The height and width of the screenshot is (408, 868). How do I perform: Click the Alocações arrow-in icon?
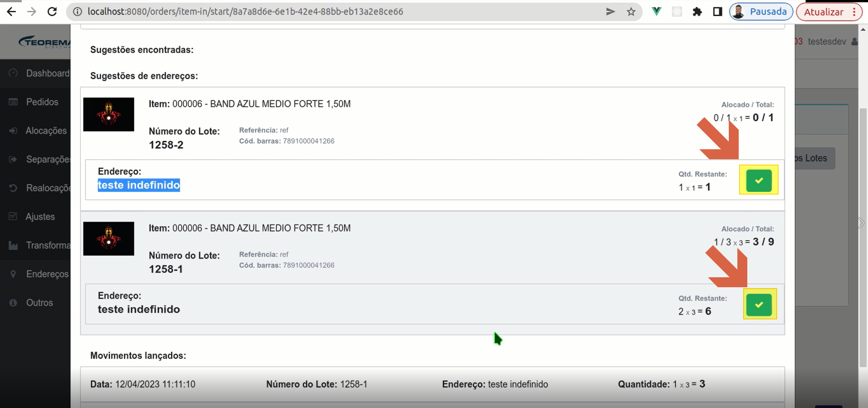[x=13, y=131]
